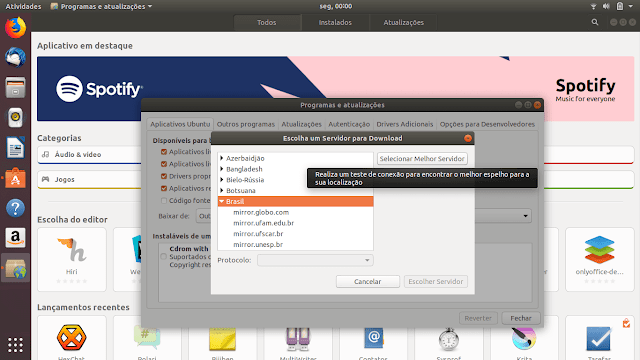Open the Files manager dock icon
Viewport: 640px width, 360px height.
click(x=16, y=88)
